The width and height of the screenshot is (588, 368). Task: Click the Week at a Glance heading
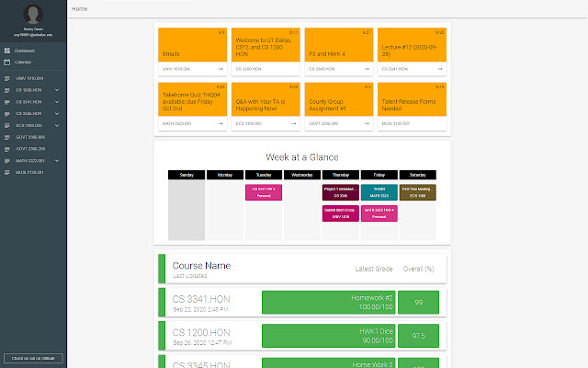(x=302, y=157)
